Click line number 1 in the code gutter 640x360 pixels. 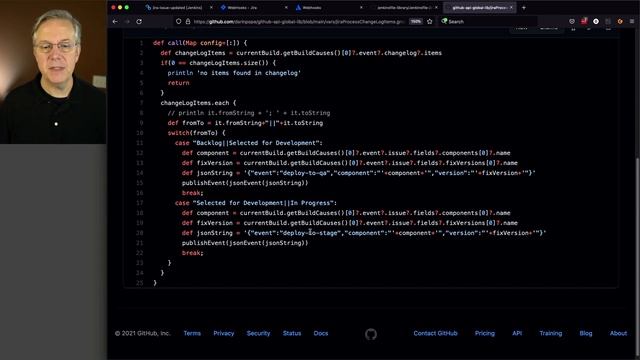tap(141, 43)
